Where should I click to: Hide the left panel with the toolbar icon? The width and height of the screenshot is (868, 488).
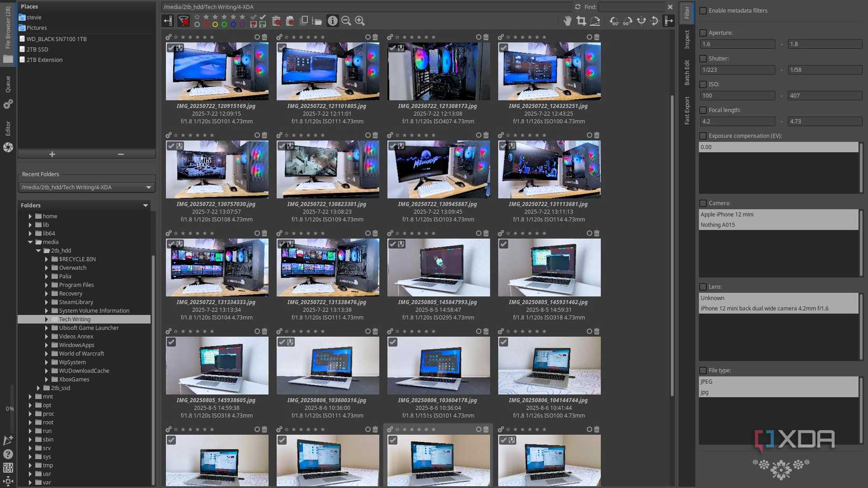pos(168,21)
